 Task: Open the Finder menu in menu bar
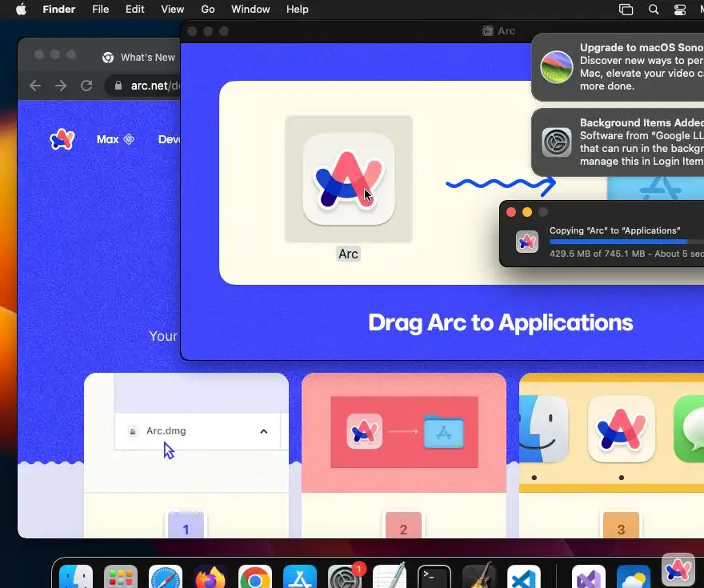point(59,9)
